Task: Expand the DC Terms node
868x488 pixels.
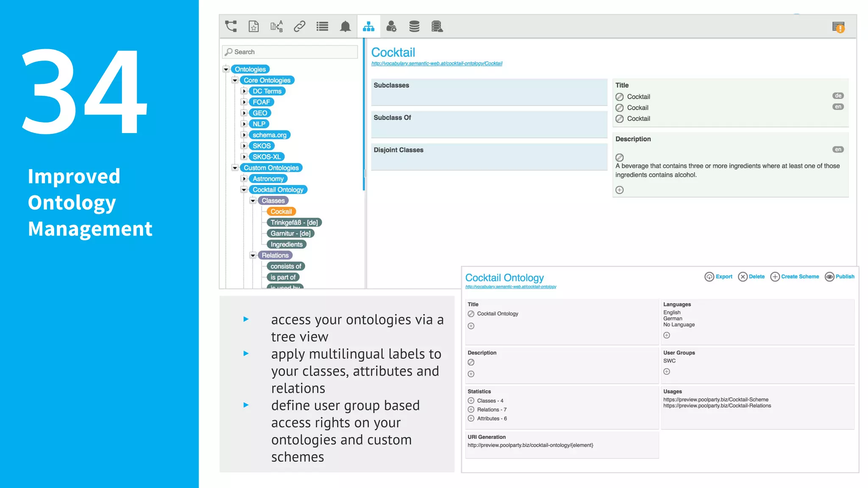Action: tap(244, 91)
